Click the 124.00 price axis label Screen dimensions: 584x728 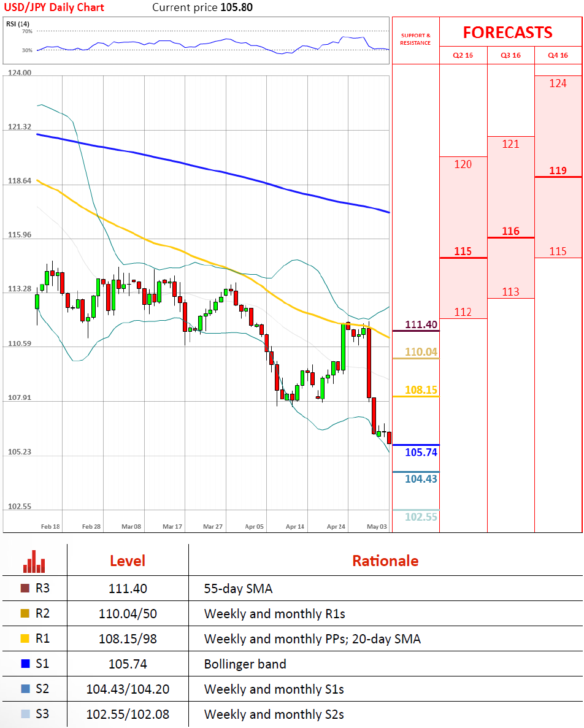[x=20, y=73]
